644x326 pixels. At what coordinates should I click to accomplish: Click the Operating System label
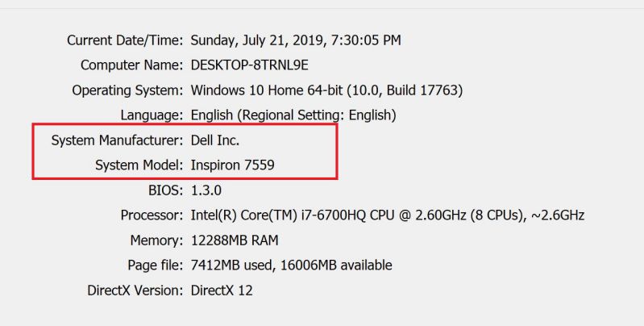click(127, 90)
